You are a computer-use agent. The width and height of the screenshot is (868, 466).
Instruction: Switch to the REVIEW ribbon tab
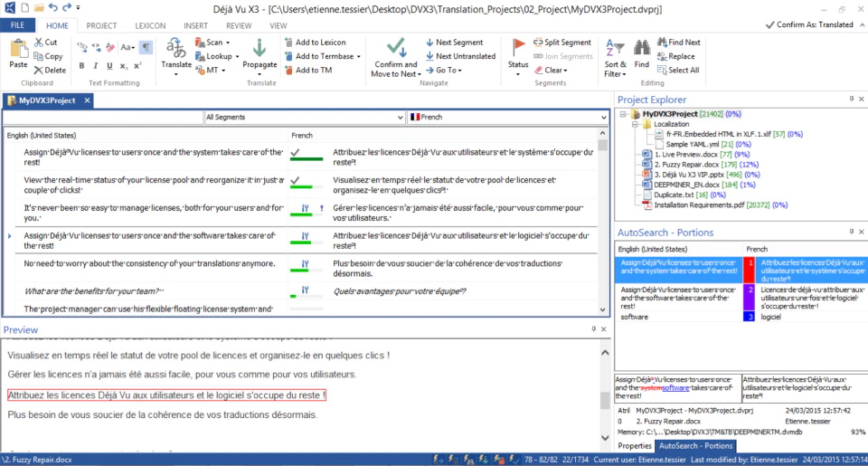(239, 25)
